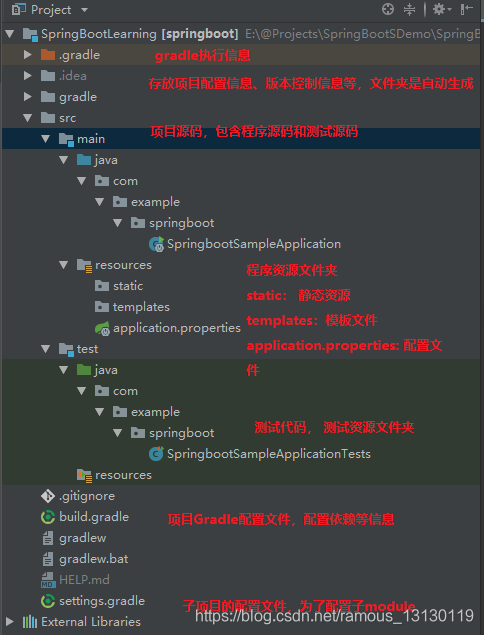Click the application.properties Spring leaf icon
The width and height of the screenshot is (484, 635).
point(102,328)
